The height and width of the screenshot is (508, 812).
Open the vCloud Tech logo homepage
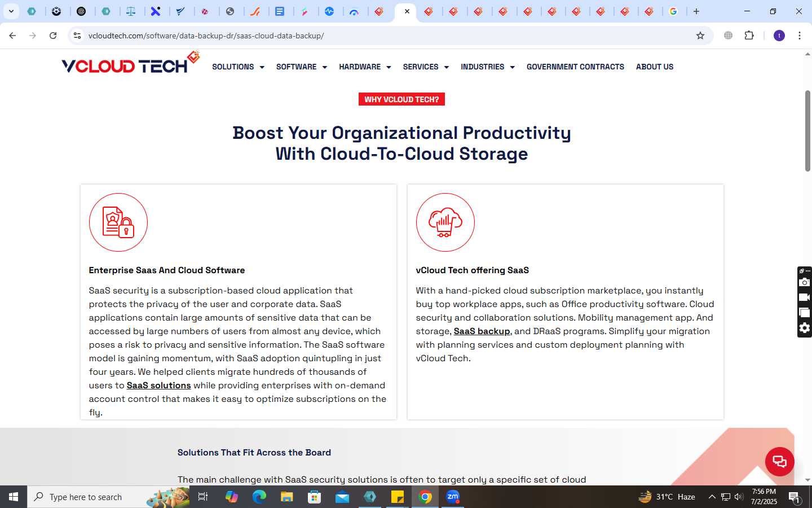point(130,63)
